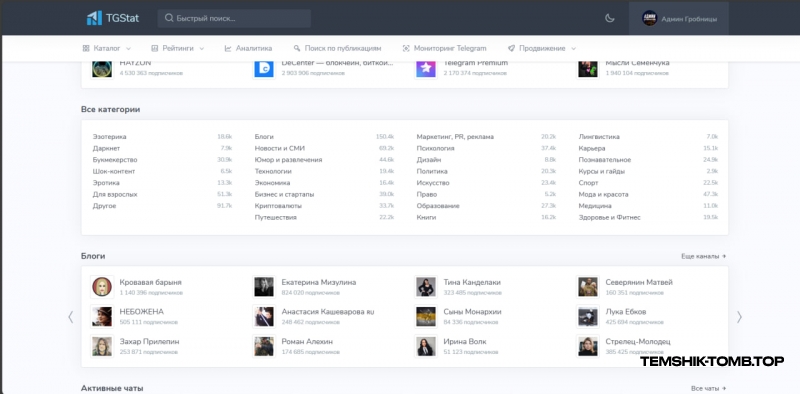Screen dimensions: 800x394
Task: Click Еще каналы link in Блоги
Action: pyautogui.click(x=704, y=256)
